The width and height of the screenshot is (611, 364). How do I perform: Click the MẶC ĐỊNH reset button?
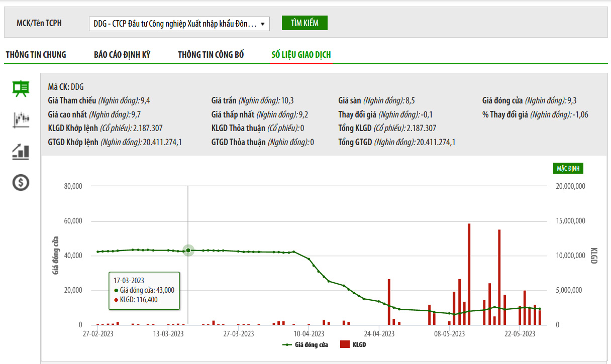tap(568, 168)
